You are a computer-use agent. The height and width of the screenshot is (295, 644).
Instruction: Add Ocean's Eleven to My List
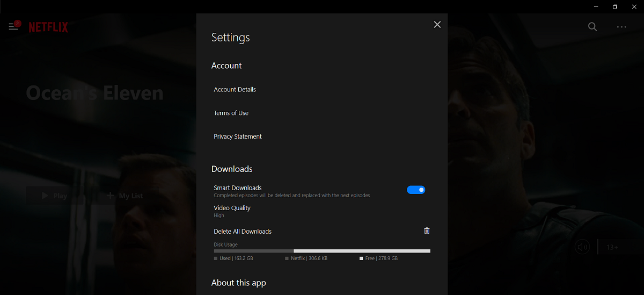125,196
